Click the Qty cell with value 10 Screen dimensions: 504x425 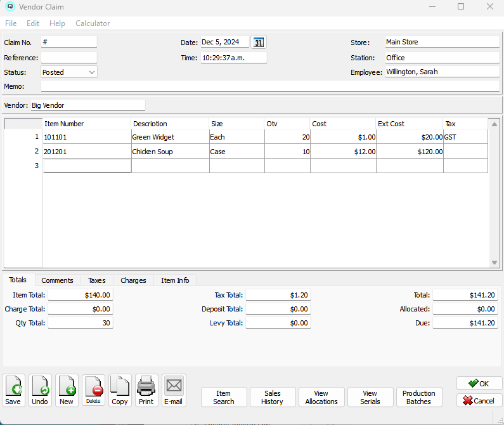pos(287,151)
